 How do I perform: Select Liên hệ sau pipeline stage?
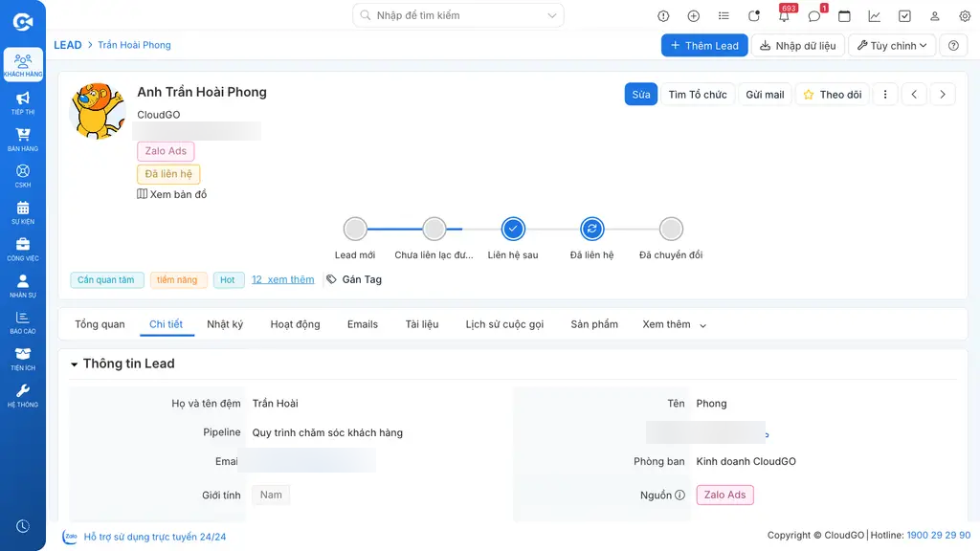pyautogui.click(x=513, y=230)
